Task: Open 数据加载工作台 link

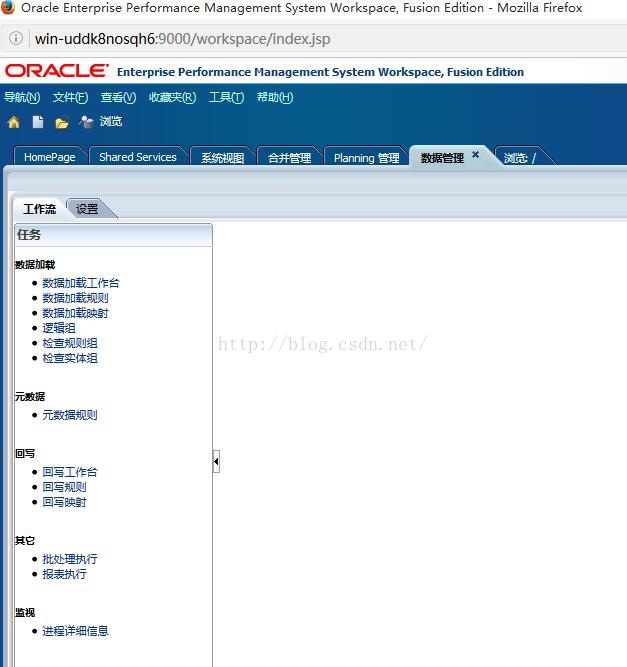Action: (x=81, y=283)
